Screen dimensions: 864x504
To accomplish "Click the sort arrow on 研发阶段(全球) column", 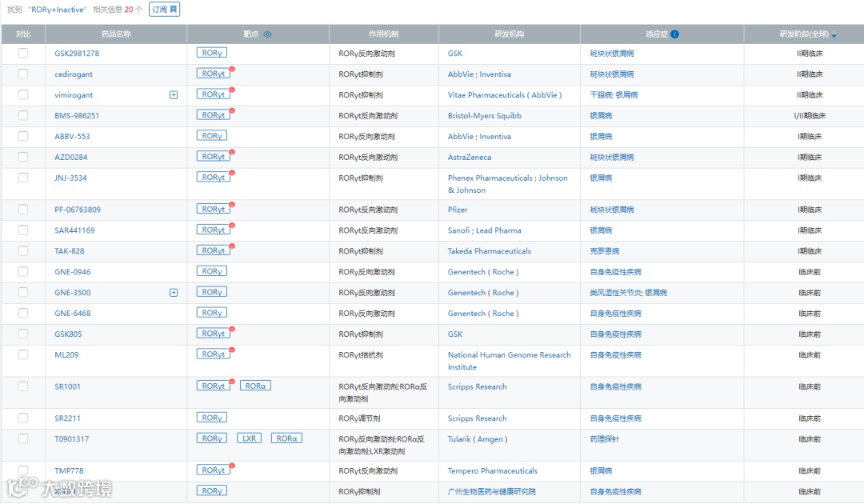I will click(x=834, y=36).
